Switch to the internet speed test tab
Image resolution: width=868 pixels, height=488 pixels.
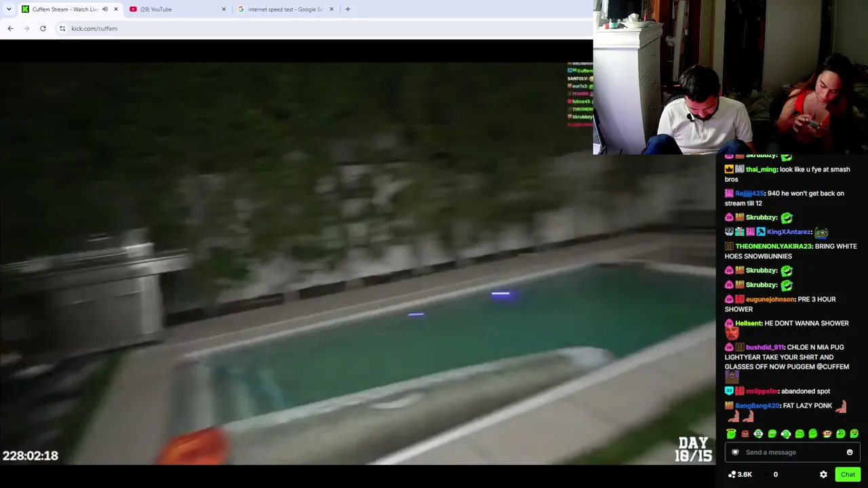click(x=285, y=9)
